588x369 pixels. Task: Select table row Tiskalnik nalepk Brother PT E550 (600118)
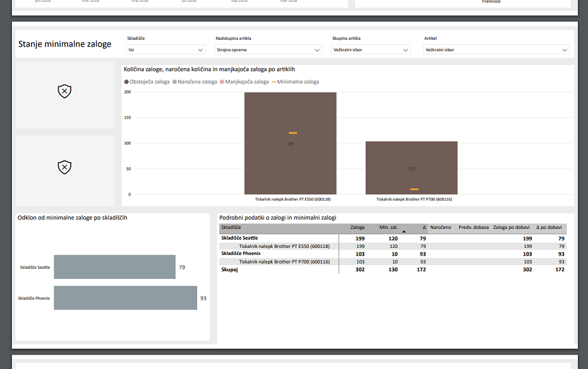pos(393,246)
